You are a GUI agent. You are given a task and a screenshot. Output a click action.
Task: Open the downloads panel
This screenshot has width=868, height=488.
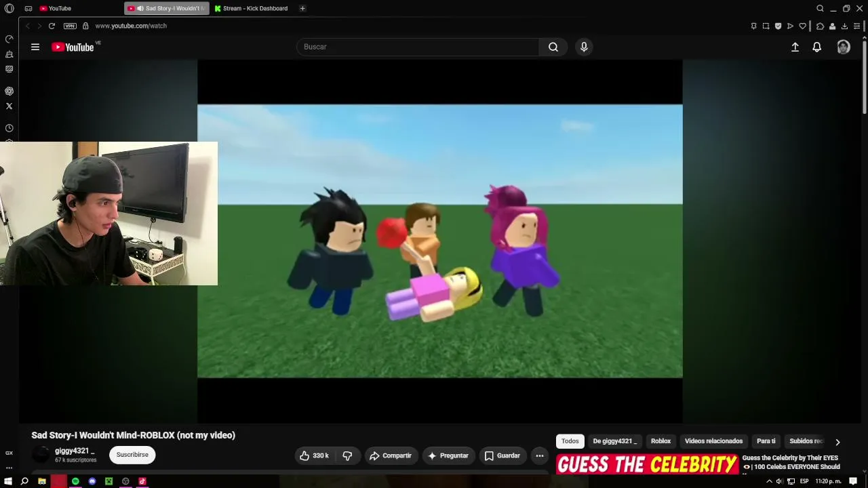(x=844, y=26)
